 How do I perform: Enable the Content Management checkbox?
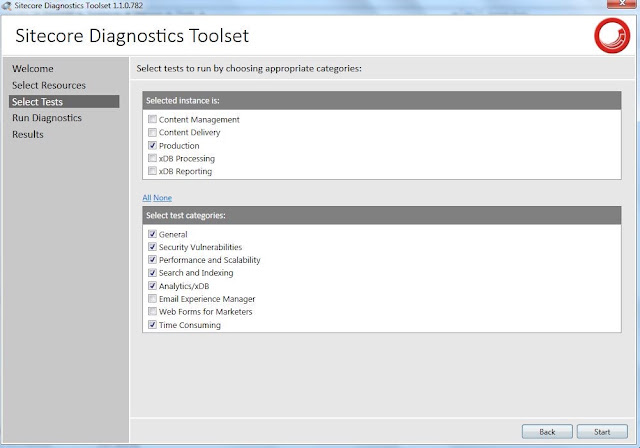152,119
